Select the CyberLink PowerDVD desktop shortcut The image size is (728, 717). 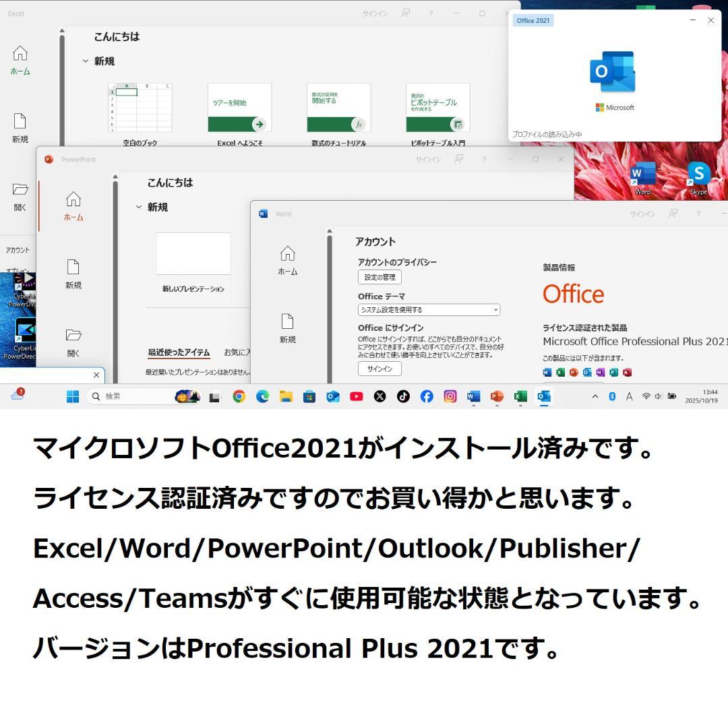click(x=22, y=290)
